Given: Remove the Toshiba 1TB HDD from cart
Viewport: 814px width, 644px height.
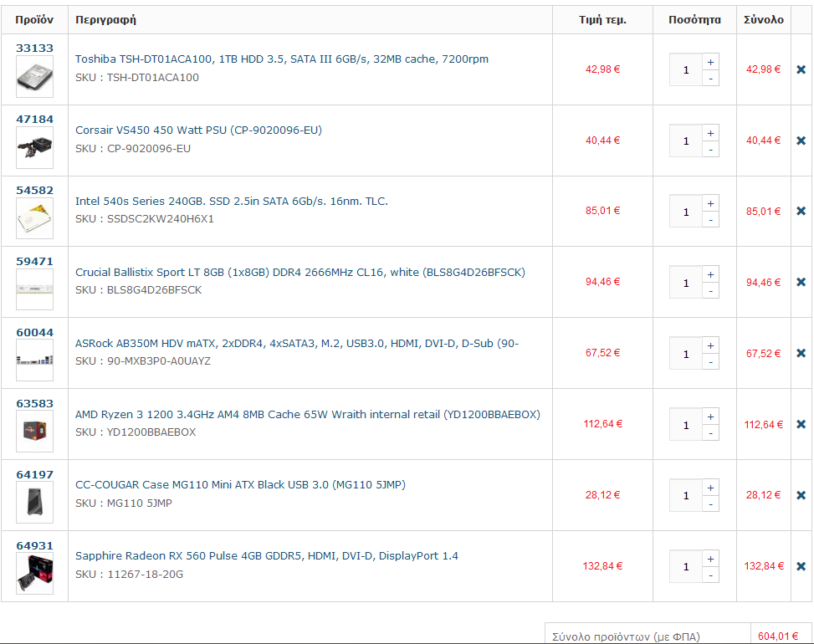Looking at the screenshot, I should [x=801, y=69].
